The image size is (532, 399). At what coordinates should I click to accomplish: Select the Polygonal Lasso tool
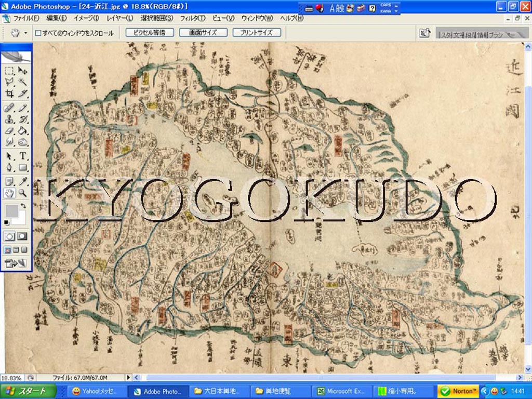[9, 82]
